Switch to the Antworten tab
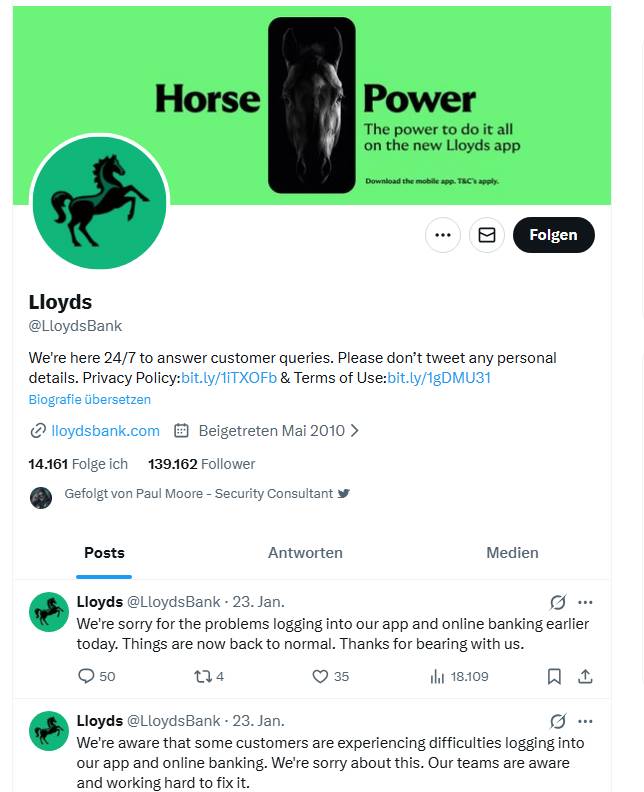 [305, 552]
